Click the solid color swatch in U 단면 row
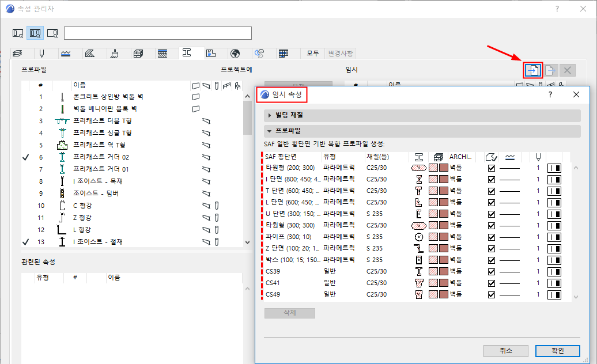The width and height of the screenshot is (597, 364). (x=443, y=214)
